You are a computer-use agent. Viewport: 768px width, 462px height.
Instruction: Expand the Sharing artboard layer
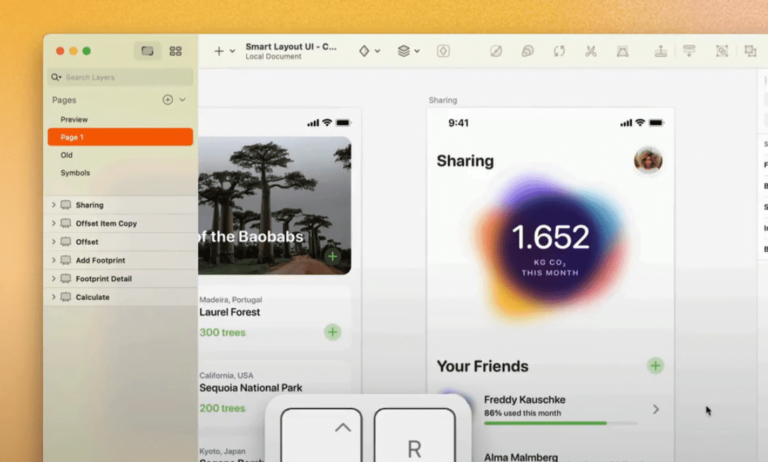54,205
